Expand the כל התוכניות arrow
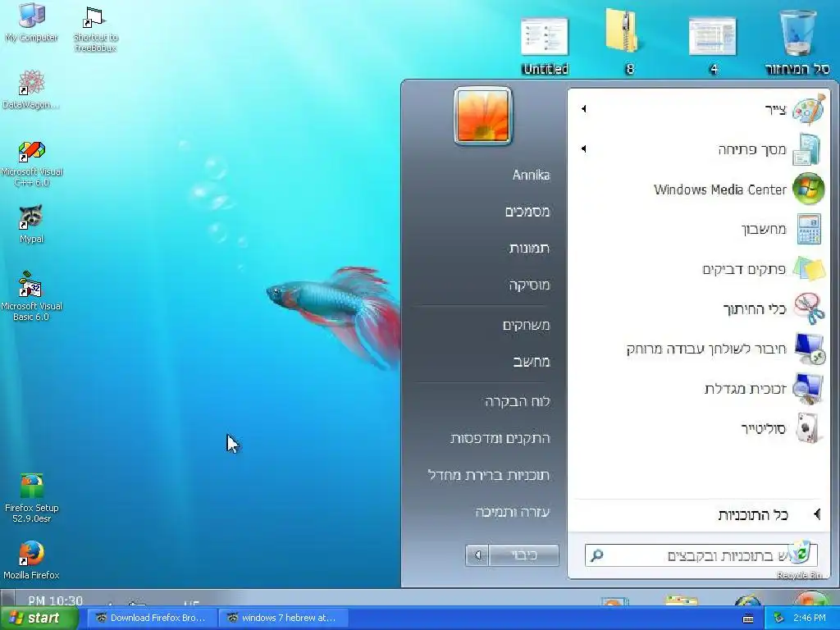 (x=817, y=514)
